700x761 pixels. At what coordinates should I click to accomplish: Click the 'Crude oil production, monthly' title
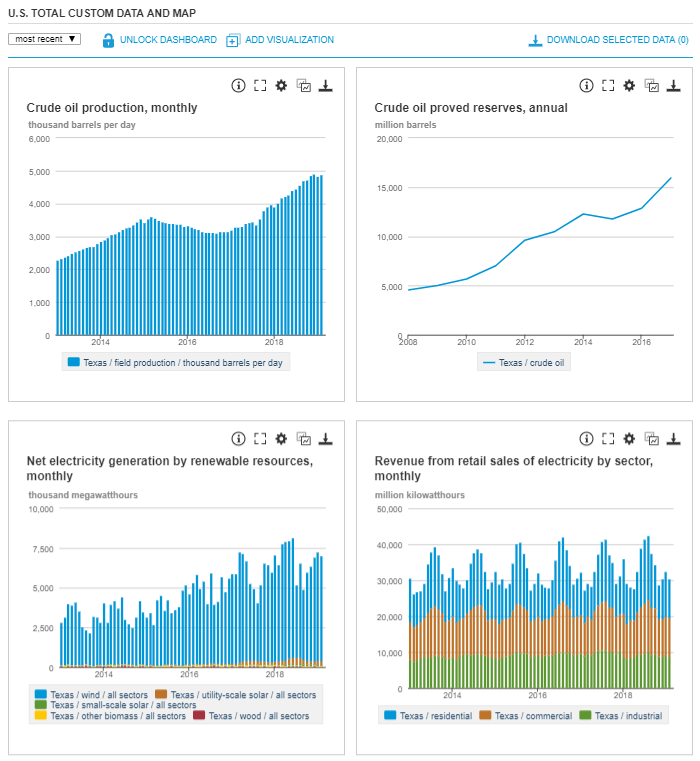112,108
